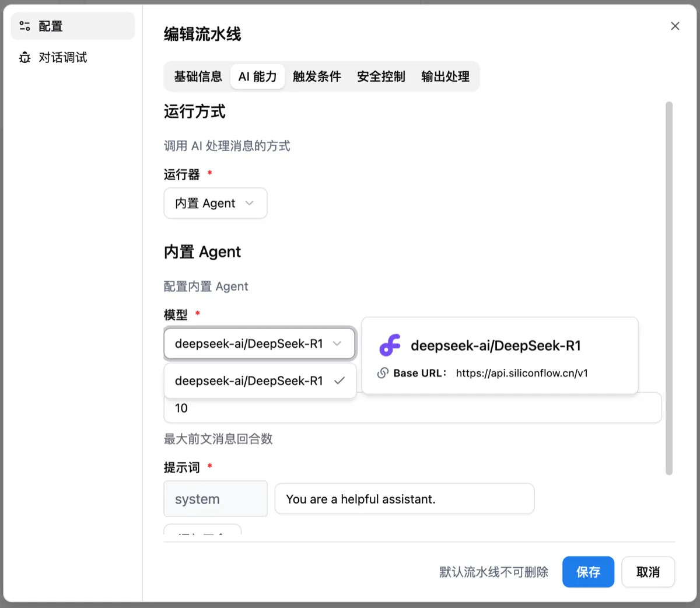
Task: Click the 'You are a helpful assistant.' prompt field
Action: coord(404,499)
